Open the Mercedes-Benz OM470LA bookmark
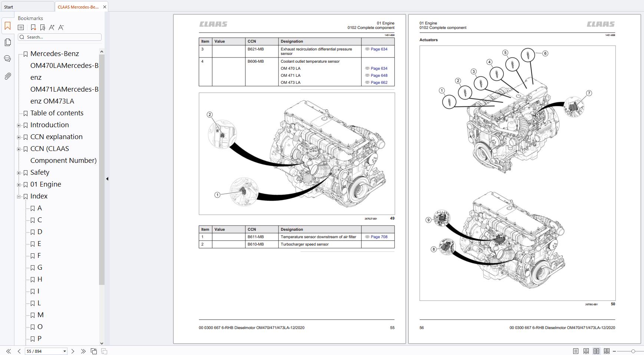 click(64, 77)
